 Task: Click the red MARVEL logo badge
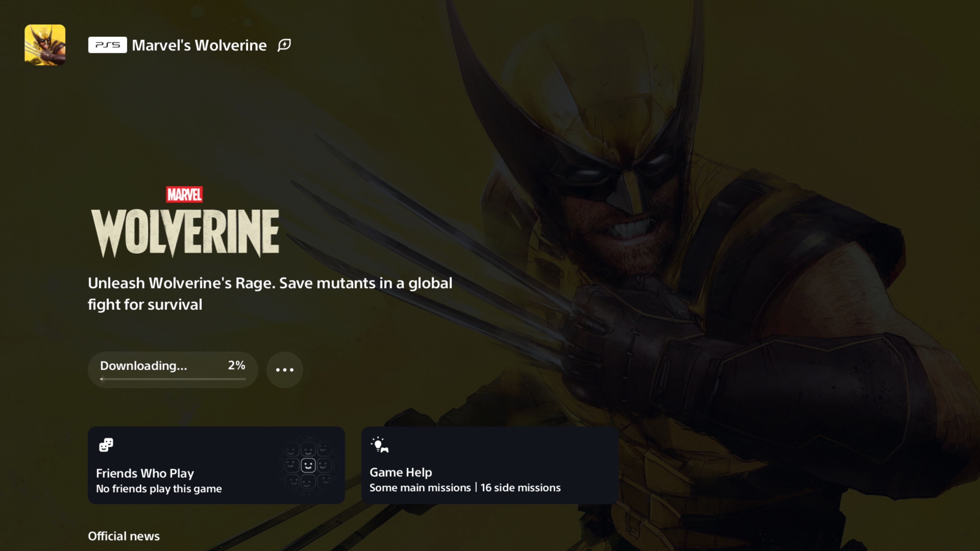point(185,194)
